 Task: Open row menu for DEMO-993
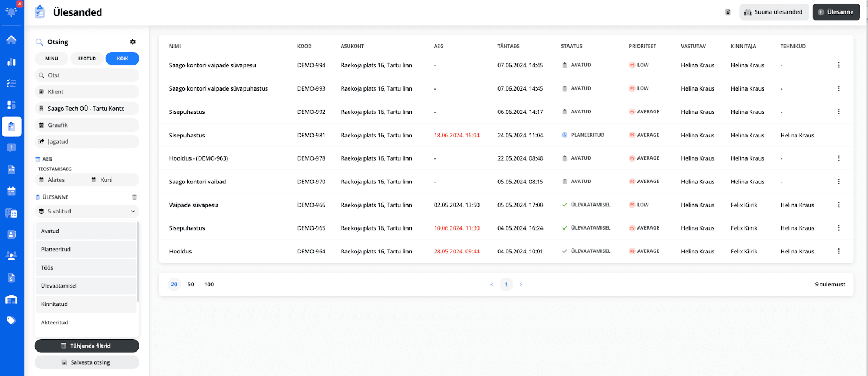tap(839, 88)
